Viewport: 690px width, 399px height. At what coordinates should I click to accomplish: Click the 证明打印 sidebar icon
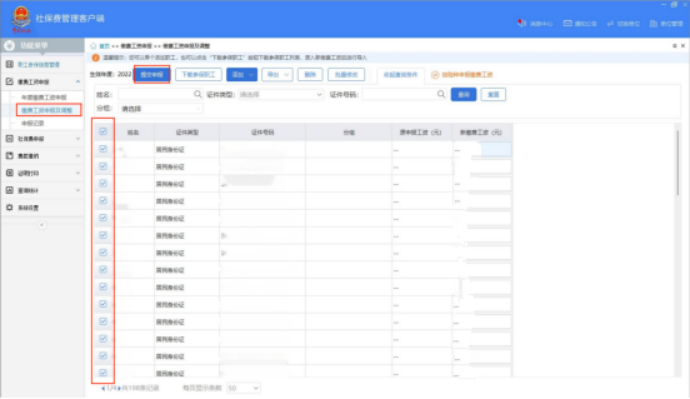coord(10,173)
